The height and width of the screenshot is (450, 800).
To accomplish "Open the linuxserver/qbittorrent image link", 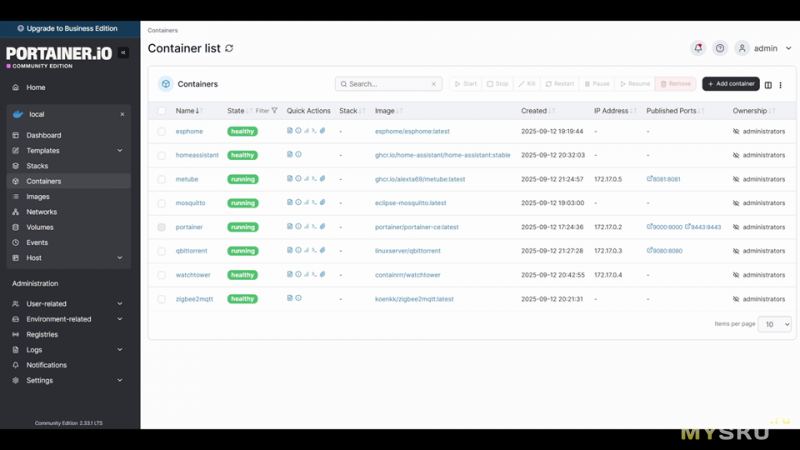I will click(x=408, y=251).
